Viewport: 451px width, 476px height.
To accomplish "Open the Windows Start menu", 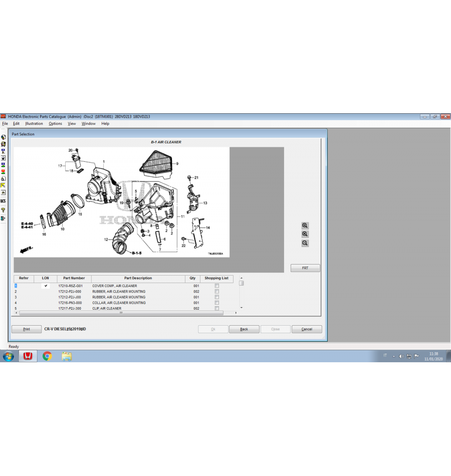I will coord(9,356).
